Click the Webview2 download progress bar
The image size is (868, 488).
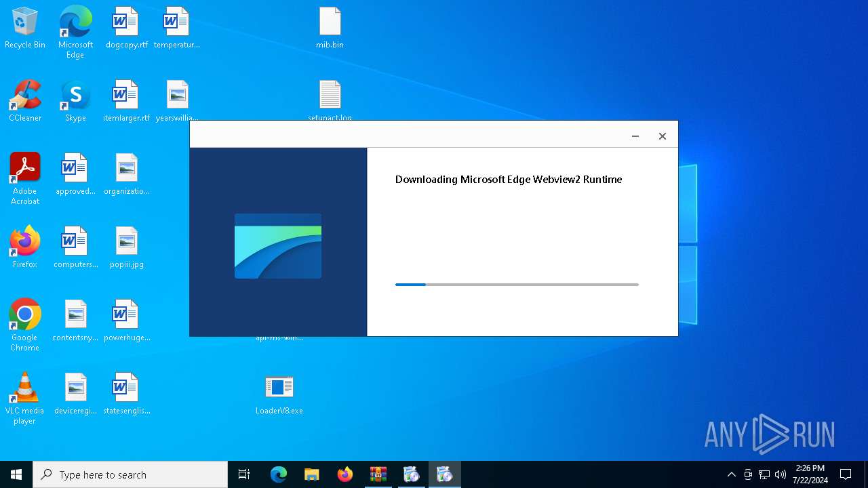(517, 285)
